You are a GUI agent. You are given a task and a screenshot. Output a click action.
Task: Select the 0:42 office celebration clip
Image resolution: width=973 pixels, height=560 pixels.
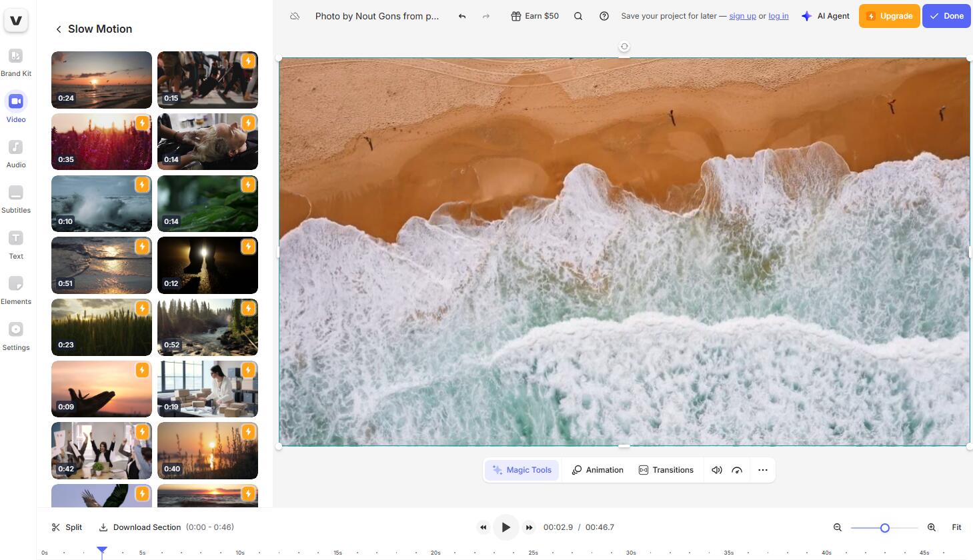pos(101,451)
